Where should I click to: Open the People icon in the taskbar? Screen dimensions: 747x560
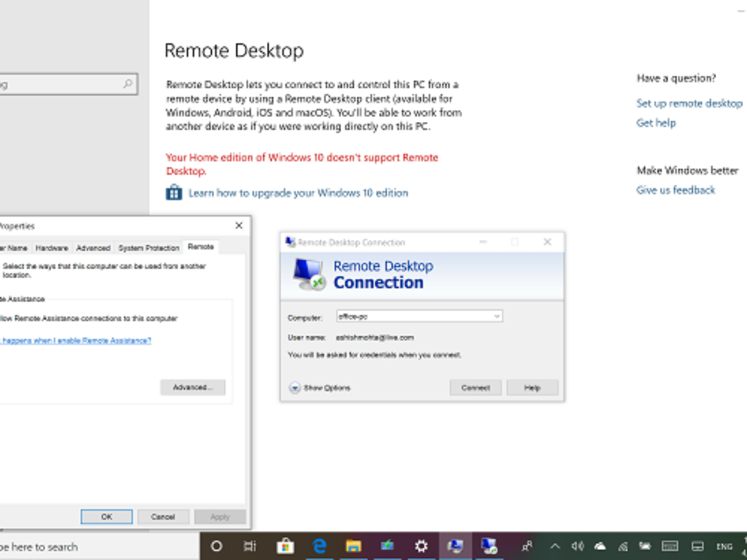point(527,546)
